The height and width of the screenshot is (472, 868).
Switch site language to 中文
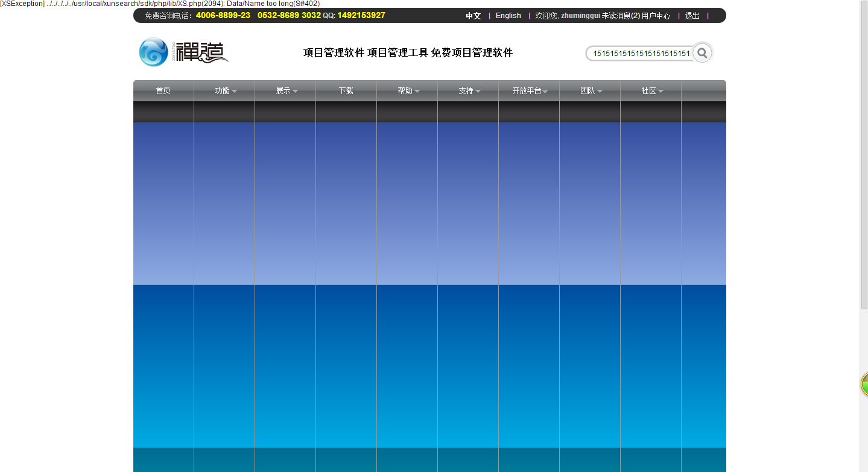point(473,16)
